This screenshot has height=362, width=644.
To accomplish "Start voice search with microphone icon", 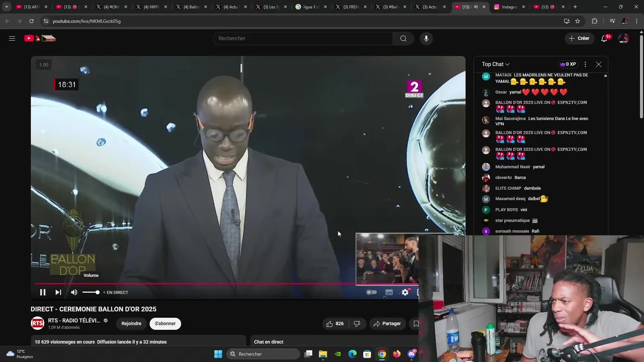I will point(426,38).
